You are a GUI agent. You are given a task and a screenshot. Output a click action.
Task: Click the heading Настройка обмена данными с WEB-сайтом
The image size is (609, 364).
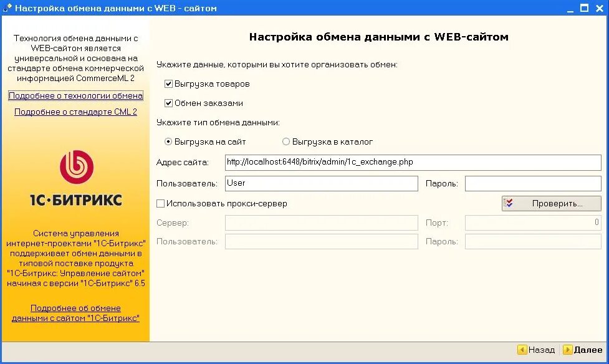[379, 37]
